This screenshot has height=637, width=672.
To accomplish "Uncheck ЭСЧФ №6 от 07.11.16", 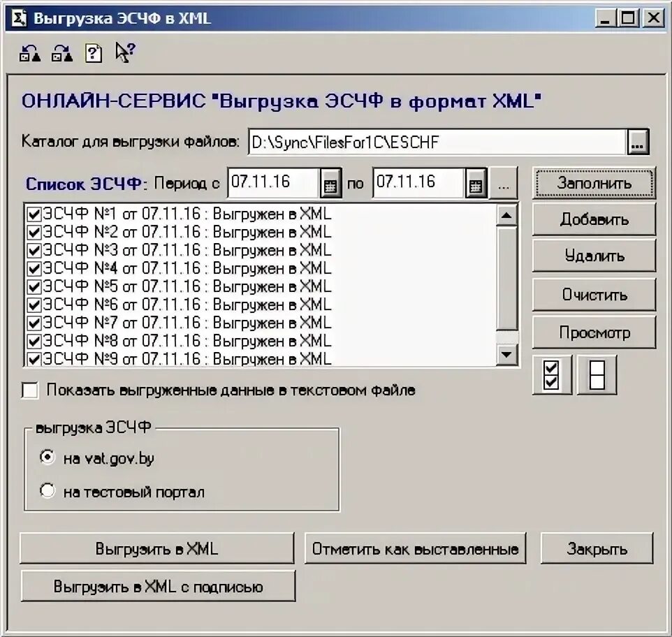I will pyautogui.click(x=34, y=305).
